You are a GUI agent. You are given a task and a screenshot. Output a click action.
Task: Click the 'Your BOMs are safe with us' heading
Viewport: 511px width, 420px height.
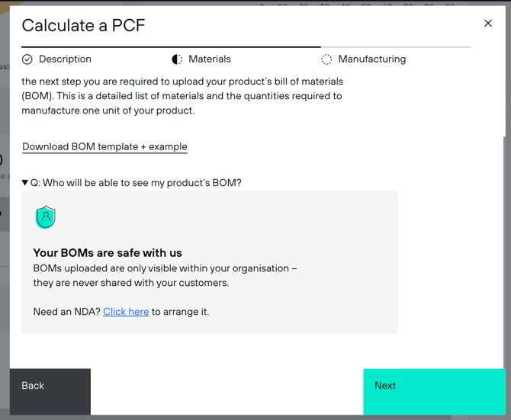click(108, 253)
